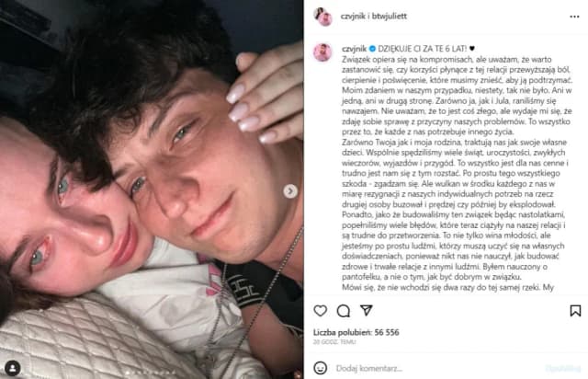
Task: Open the three-dots more options menu
Action: pos(574,17)
